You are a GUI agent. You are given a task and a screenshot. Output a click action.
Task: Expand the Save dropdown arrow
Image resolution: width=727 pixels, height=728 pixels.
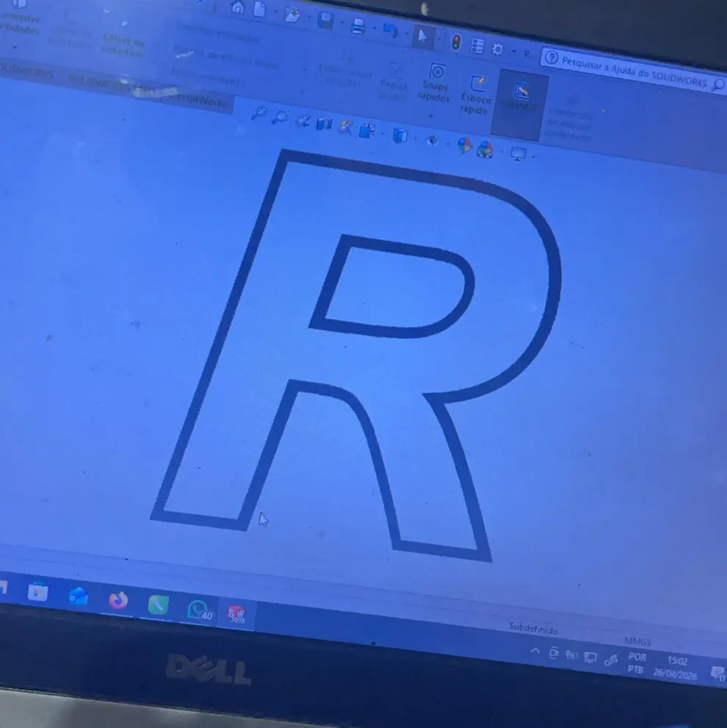pyautogui.click(x=342, y=22)
